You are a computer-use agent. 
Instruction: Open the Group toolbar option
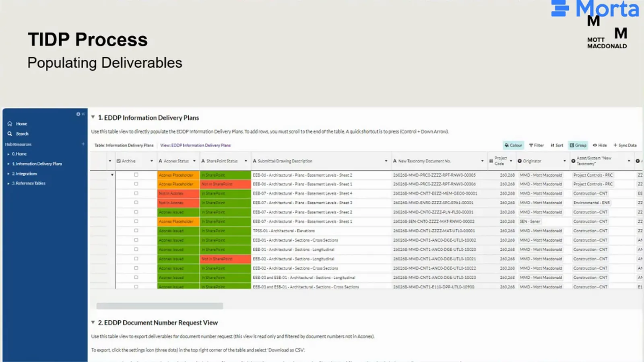click(578, 145)
